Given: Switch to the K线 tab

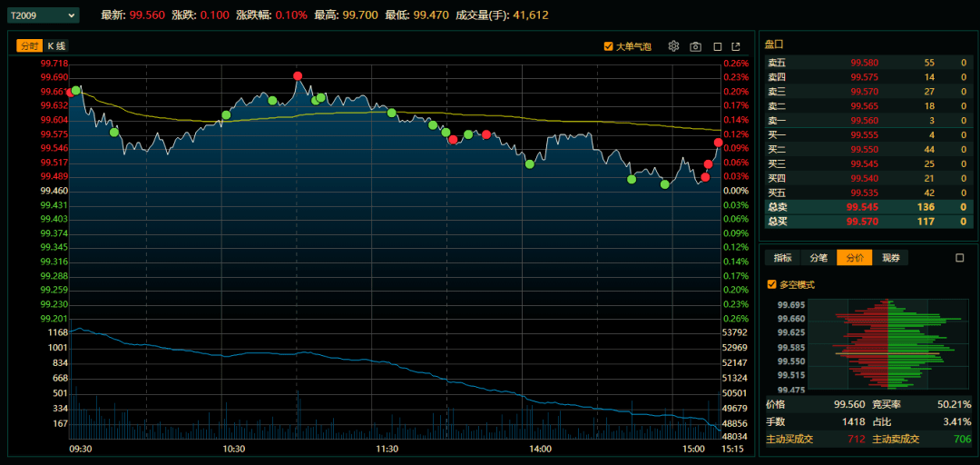Looking at the screenshot, I should [x=56, y=46].
